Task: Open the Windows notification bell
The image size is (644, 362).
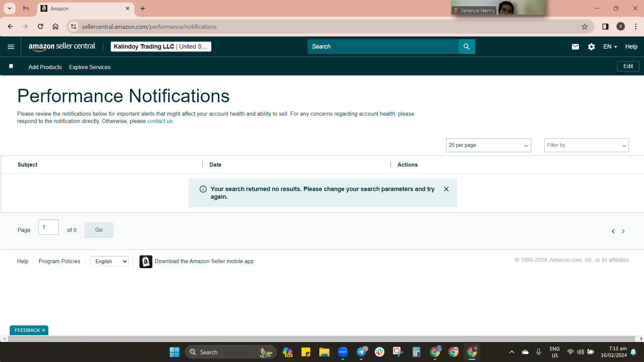Action: [x=633, y=352]
